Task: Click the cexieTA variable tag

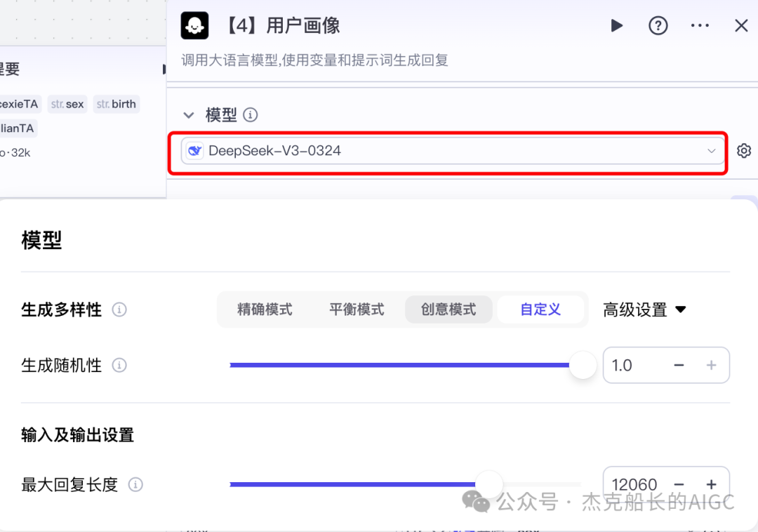Action: (x=20, y=104)
